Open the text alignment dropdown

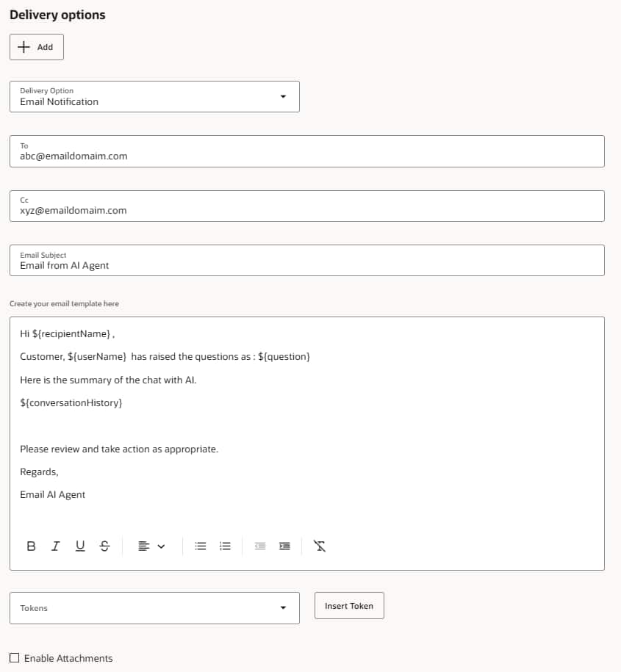tap(151, 546)
